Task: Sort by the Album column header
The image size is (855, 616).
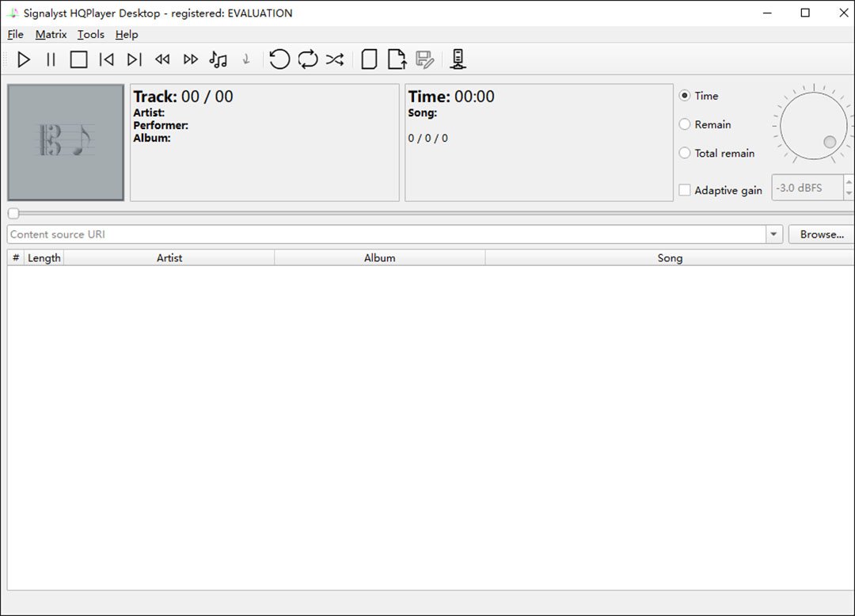Action: pyautogui.click(x=379, y=258)
